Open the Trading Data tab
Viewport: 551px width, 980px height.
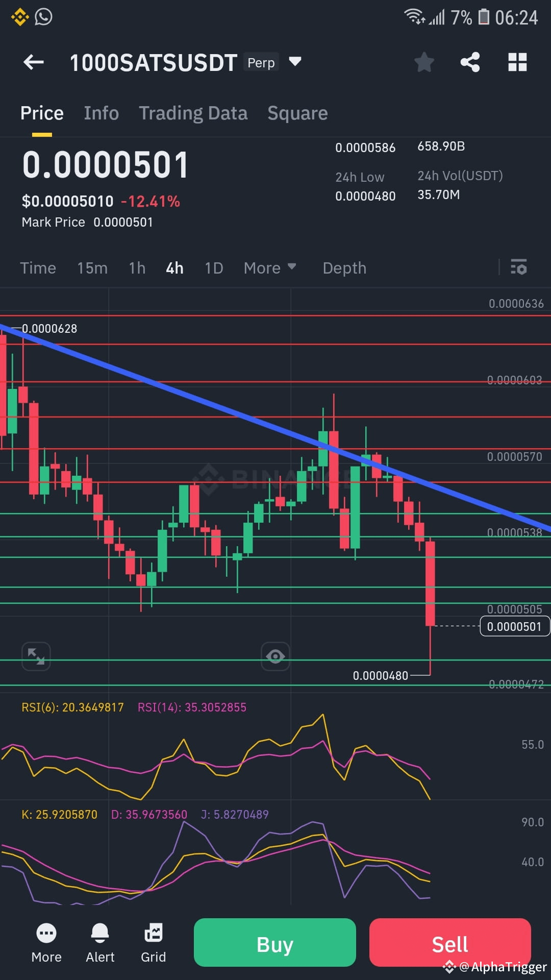(x=193, y=113)
